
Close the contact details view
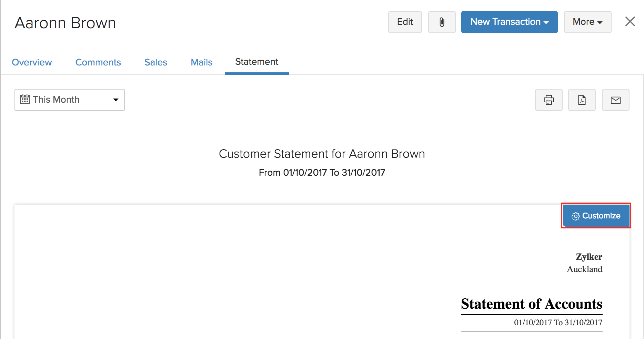coord(630,21)
